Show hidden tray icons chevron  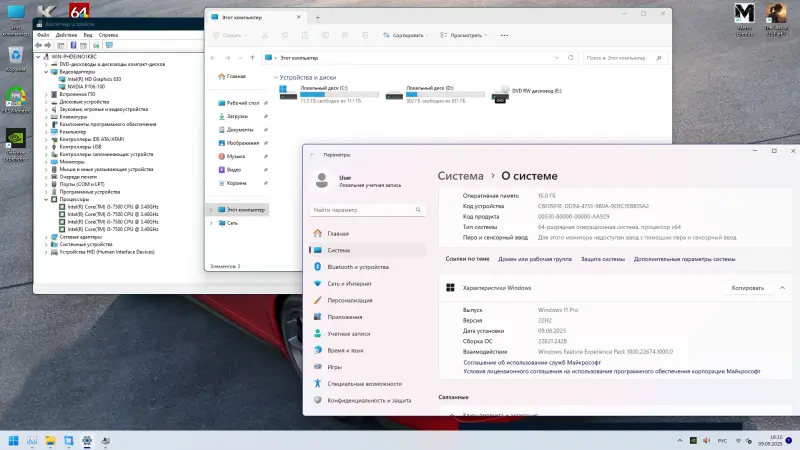[680, 440]
